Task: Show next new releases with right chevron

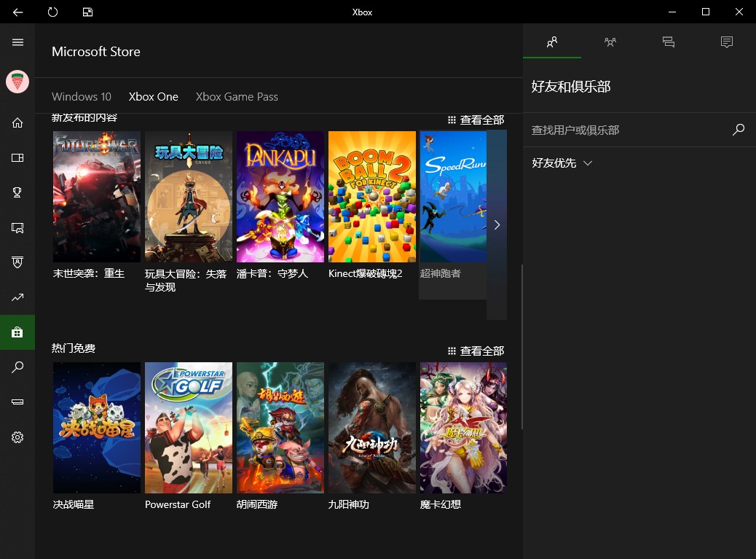Action: coord(497,224)
